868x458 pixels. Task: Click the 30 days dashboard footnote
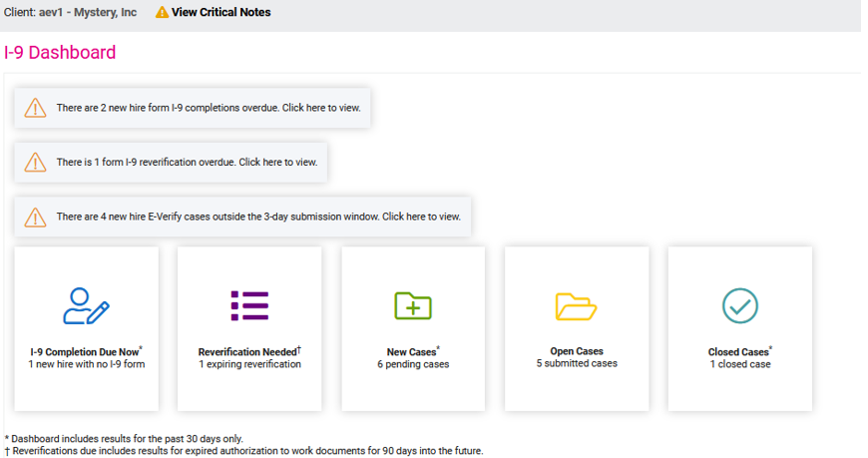coord(124,439)
